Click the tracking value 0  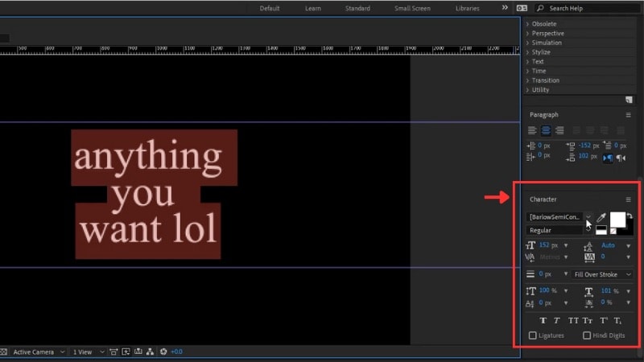pos(603,257)
